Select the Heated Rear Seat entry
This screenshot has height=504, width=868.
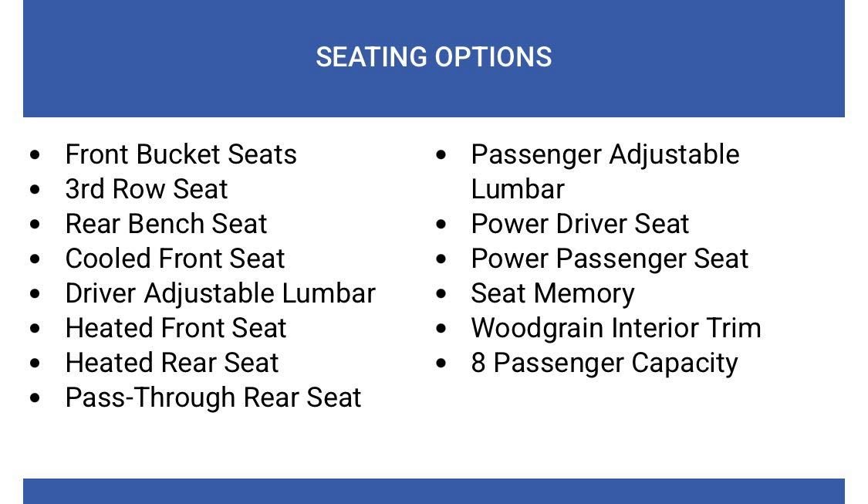click(x=172, y=363)
